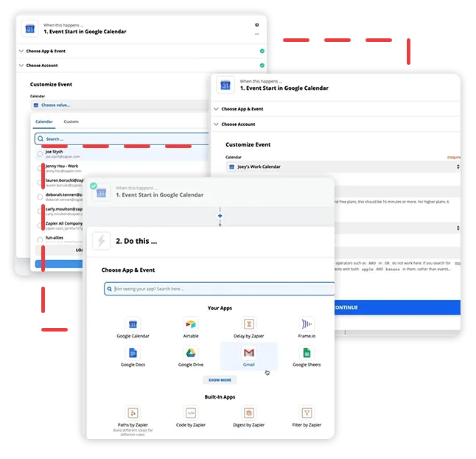Click the Google Calendar icon in back-left window header
476x459 pixels.
pos(30,29)
